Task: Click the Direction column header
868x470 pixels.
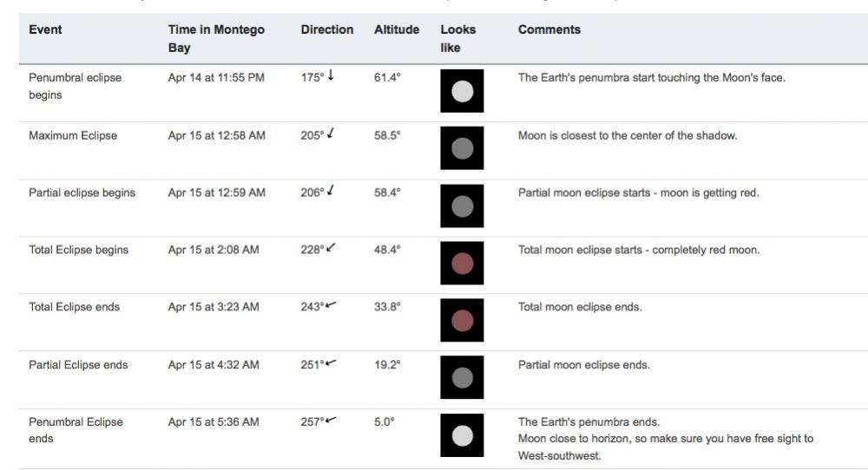Action: [327, 29]
